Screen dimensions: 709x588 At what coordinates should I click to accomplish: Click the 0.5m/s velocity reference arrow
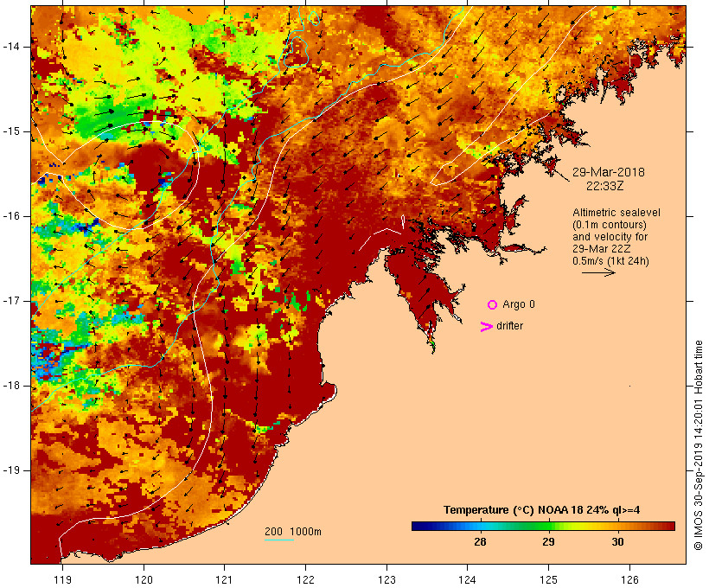click(598, 272)
